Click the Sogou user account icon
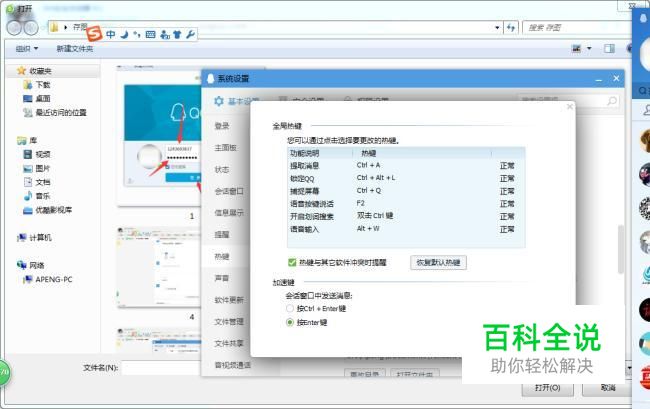Image resolution: width=650 pixels, height=409 pixels. pos(165,34)
